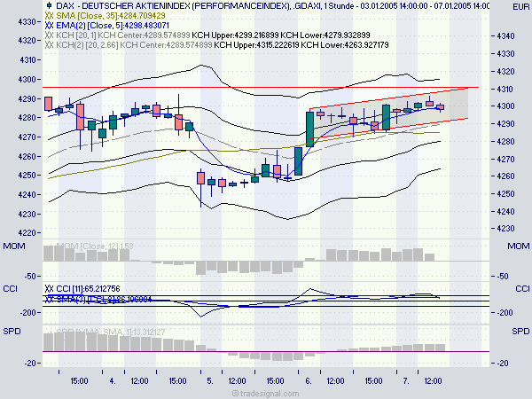Click the EUR currency label

click(x=520, y=7)
